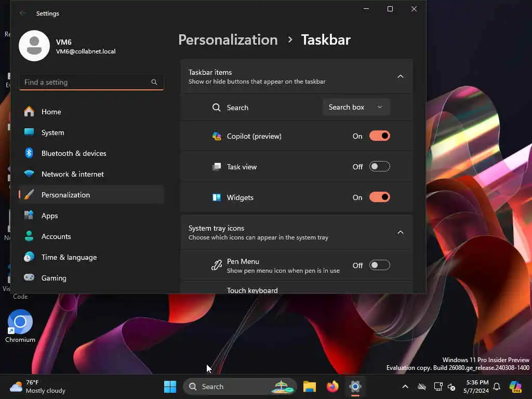Click the Task view icon in list
The image size is (532, 399).
coord(217,167)
